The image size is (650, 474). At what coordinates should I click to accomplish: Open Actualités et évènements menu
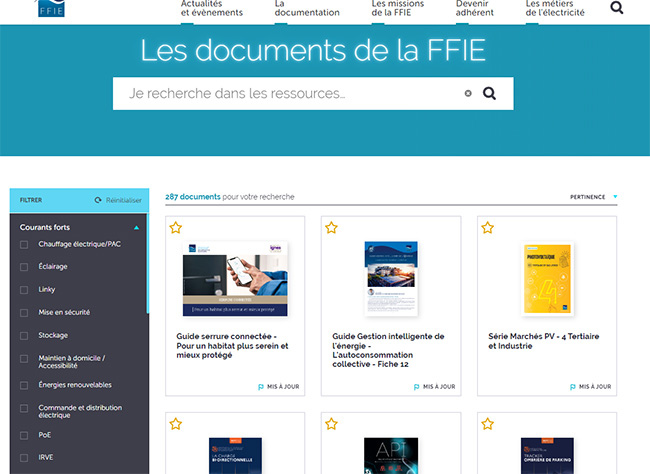(x=212, y=8)
